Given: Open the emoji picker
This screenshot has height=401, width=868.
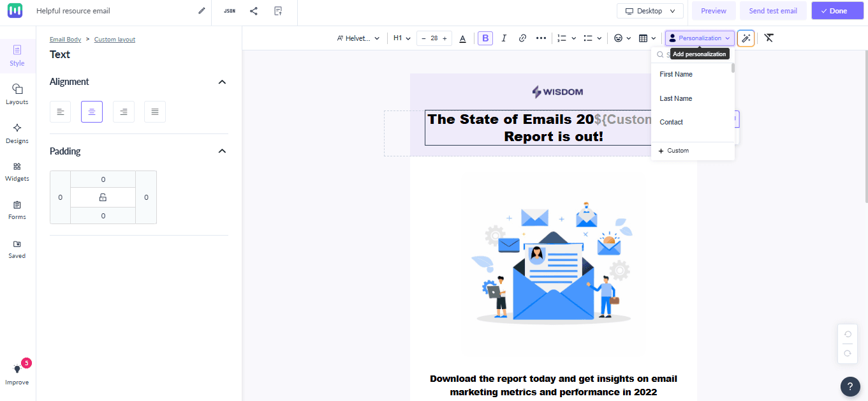Looking at the screenshot, I should click(619, 38).
